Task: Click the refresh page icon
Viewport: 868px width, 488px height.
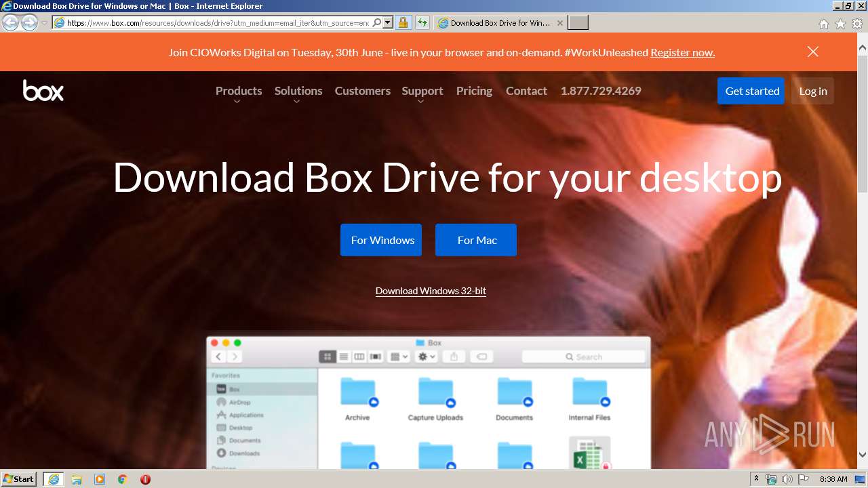Action: [422, 22]
